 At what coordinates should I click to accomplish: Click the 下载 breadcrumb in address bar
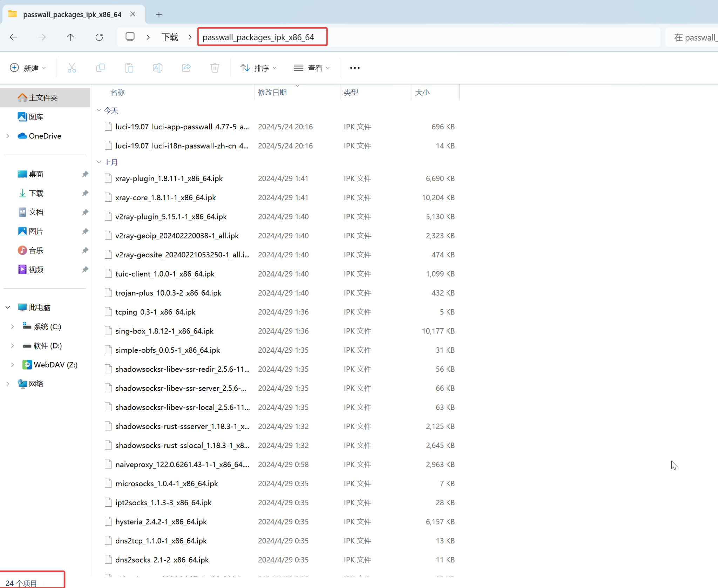click(170, 37)
